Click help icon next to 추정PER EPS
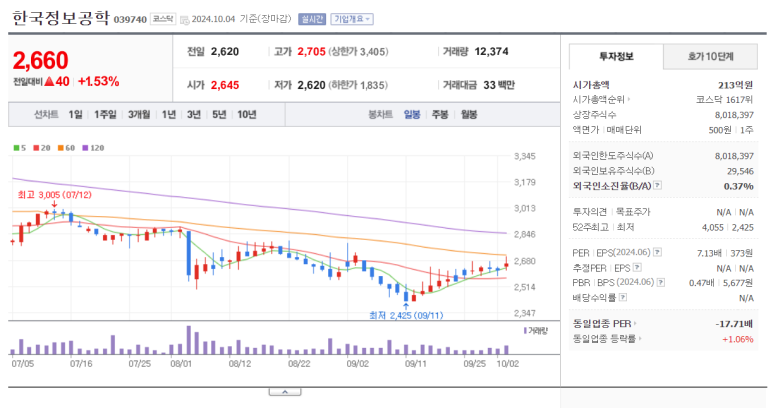Viewport: 773px width, 408px height. point(637,268)
